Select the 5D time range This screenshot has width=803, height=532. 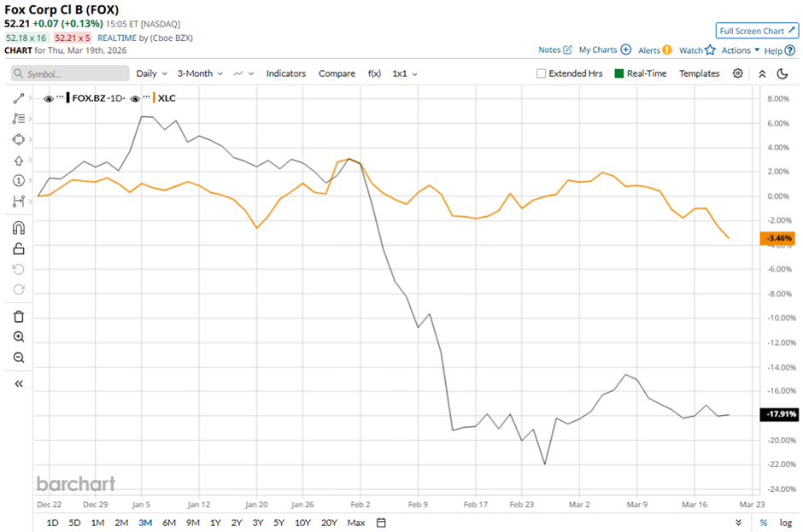[75, 523]
